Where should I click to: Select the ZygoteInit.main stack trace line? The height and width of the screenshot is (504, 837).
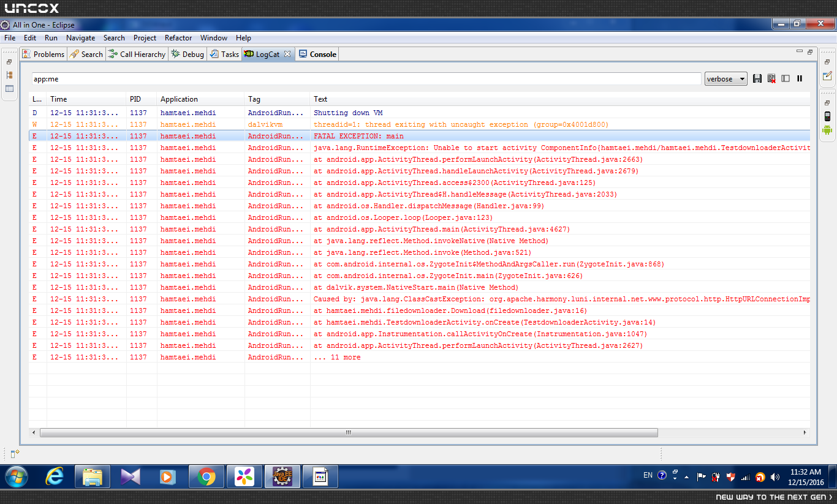(419, 276)
